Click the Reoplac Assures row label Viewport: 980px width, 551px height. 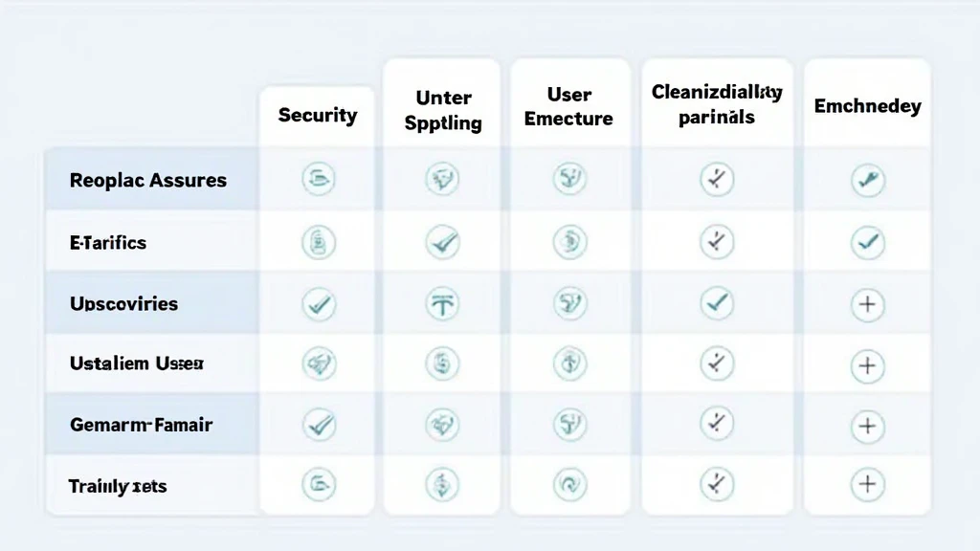(148, 180)
